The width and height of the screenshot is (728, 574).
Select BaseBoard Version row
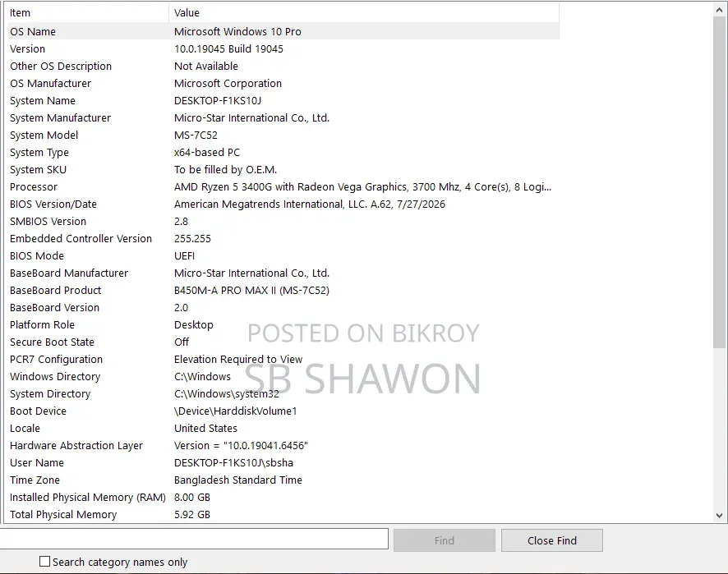[283, 308]
